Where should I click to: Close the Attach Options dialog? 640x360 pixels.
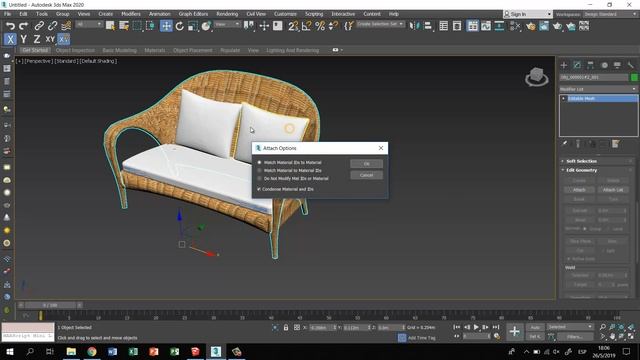[x=381, y=148]
